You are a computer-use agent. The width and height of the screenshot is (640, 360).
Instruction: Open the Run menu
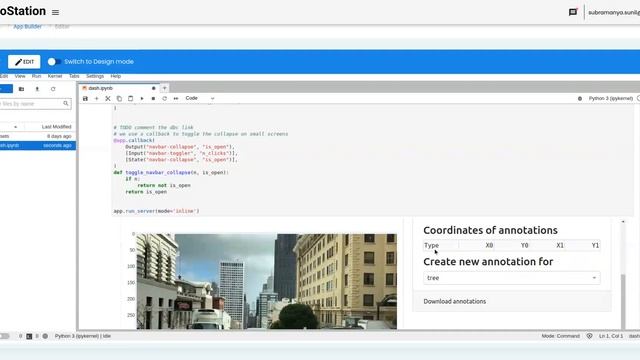pos(36,76)
